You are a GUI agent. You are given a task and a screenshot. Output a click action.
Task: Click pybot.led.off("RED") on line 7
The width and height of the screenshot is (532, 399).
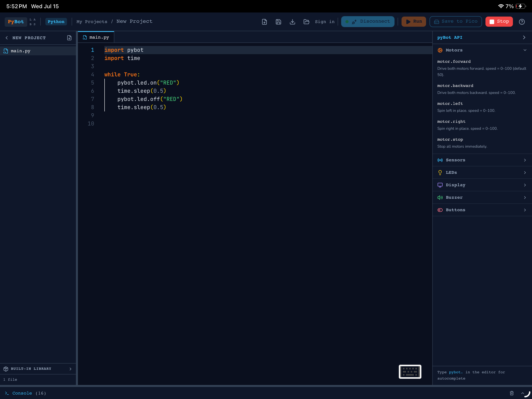[x=150, y=99]
